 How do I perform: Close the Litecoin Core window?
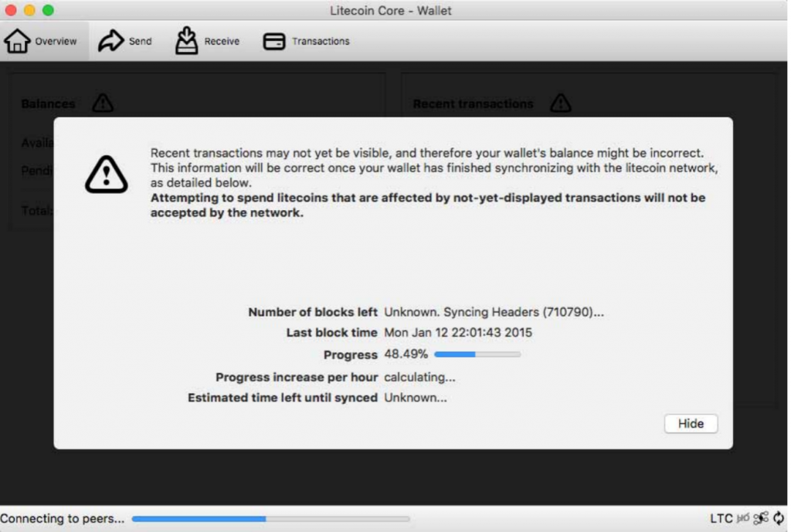point(11,10)
